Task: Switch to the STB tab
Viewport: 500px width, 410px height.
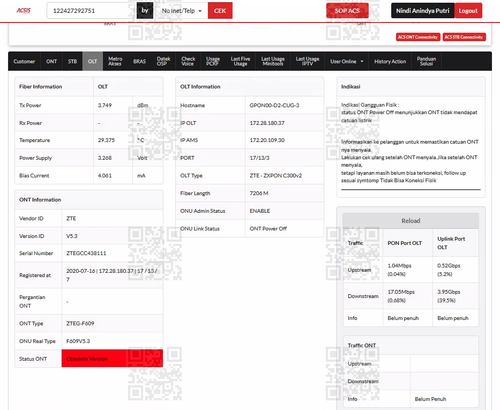Action: pyautogui.click(x=72, y=61)
